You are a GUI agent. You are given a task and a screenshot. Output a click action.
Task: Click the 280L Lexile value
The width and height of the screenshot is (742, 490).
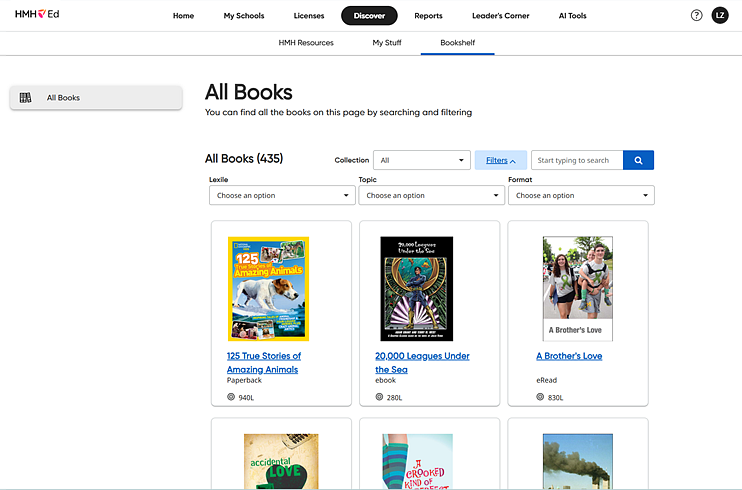click(x=394, y=398)
